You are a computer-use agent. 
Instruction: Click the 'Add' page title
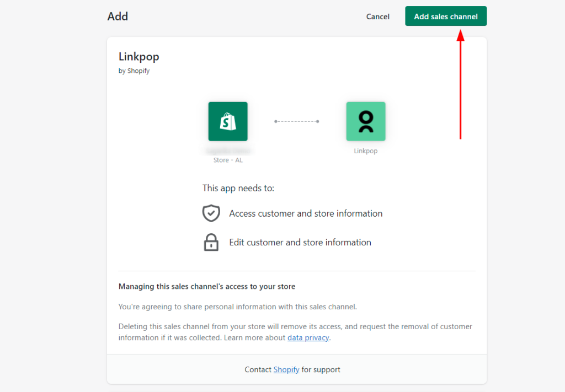pos(118,17)
